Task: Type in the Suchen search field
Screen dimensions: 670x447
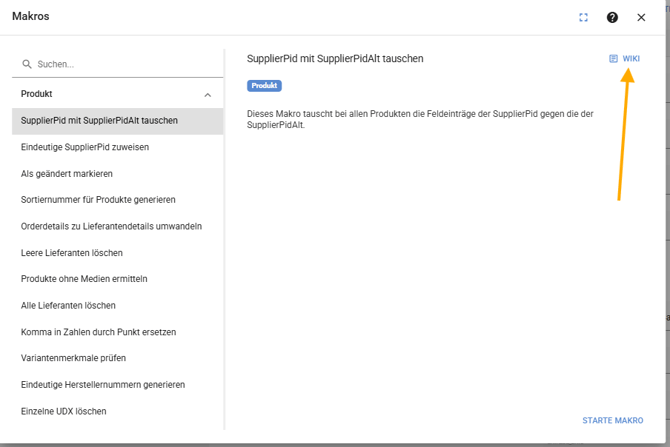Action: pos(120,64)
